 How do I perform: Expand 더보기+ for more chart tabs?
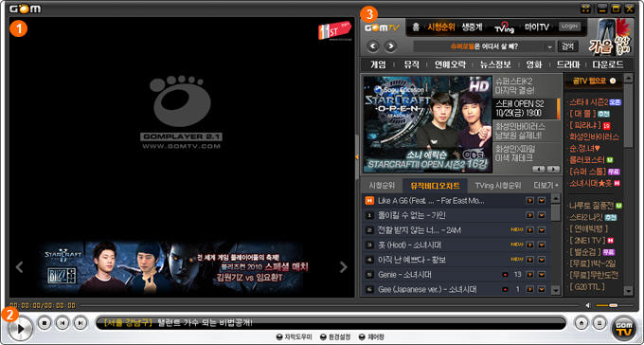pyautogui.click(x=546, y=186)
